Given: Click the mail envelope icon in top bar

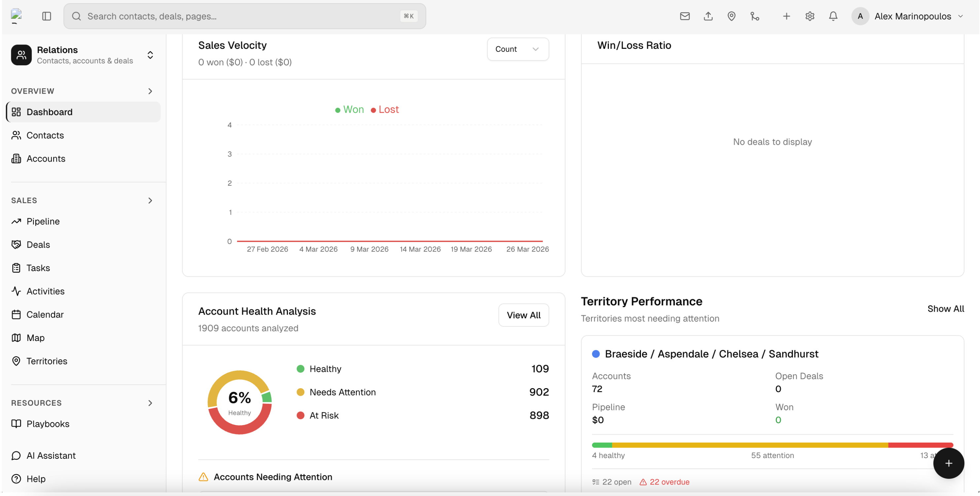Looking at the screenshot, I should click(x=684, y=16).
